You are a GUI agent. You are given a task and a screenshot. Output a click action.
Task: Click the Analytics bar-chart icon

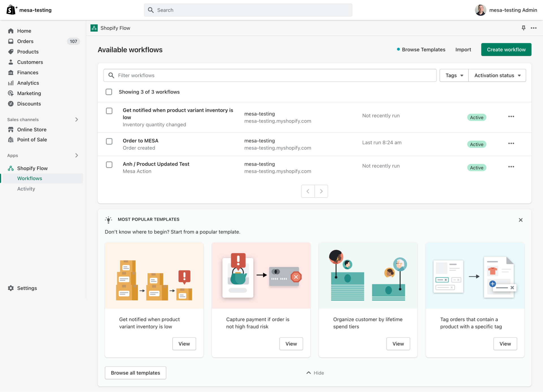[11, 83]
